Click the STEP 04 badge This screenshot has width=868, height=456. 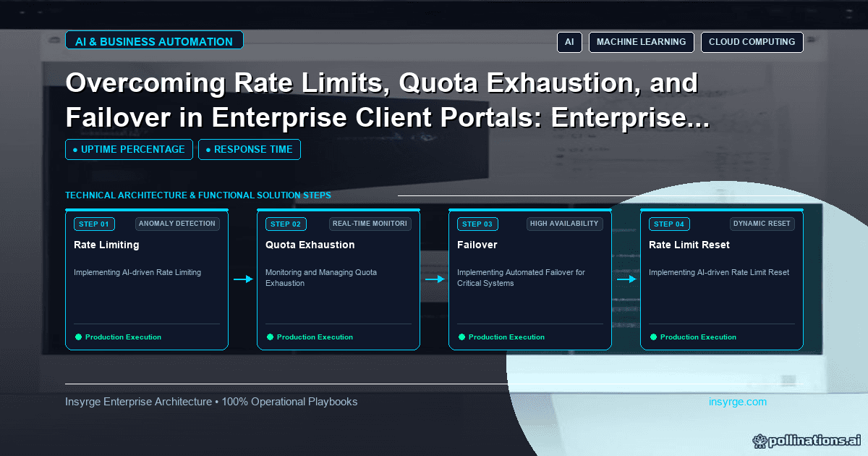click(669, 224)
